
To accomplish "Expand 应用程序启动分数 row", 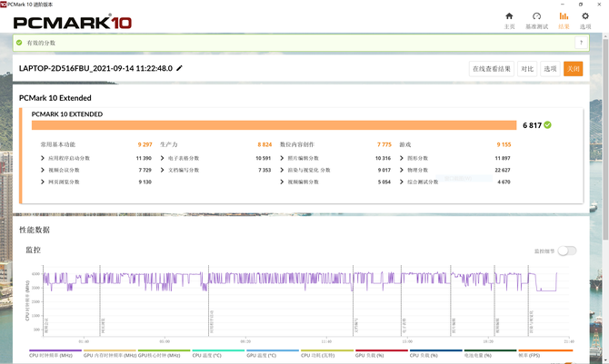I will (x=43, y=158).
